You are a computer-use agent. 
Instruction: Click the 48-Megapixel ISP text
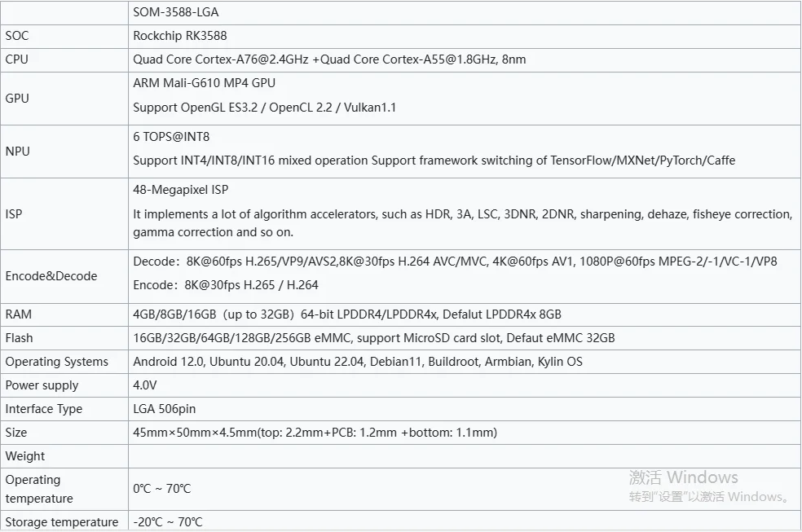click(x=181, y=190)
